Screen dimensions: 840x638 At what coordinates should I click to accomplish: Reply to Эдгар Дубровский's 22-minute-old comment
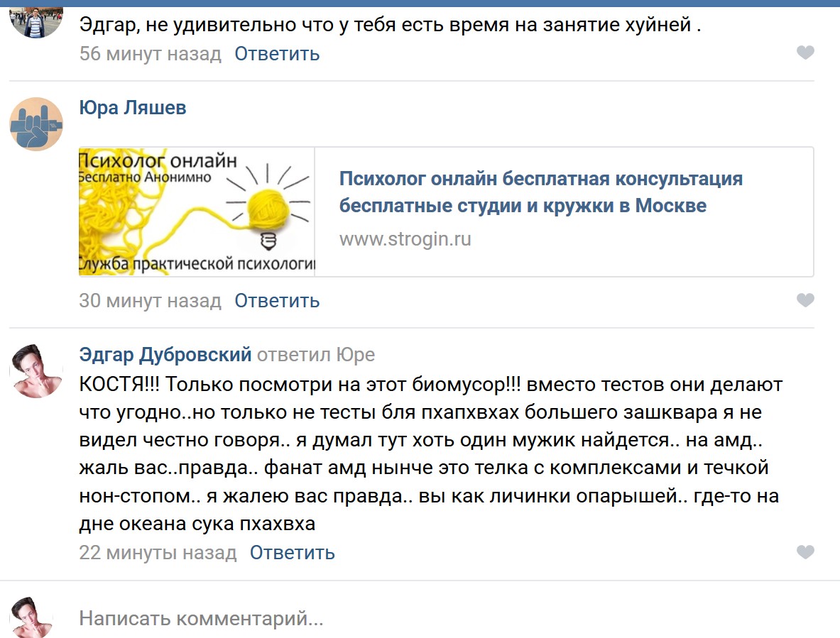(x=292, y=553)
